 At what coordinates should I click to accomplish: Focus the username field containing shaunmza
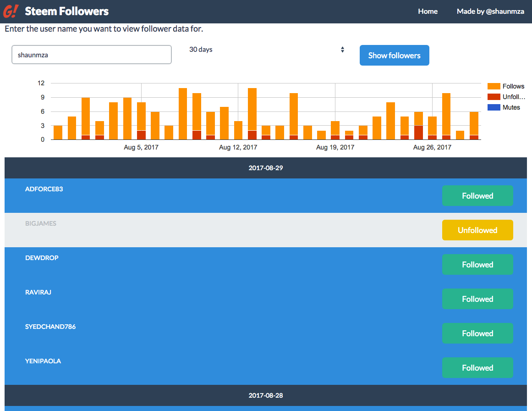click(92, 55)
